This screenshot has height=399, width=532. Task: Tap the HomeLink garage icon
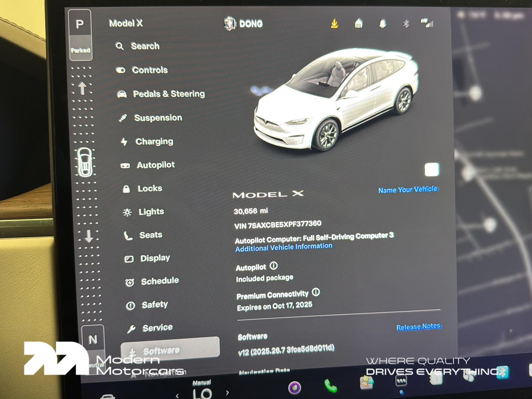[x=358, y=24]
